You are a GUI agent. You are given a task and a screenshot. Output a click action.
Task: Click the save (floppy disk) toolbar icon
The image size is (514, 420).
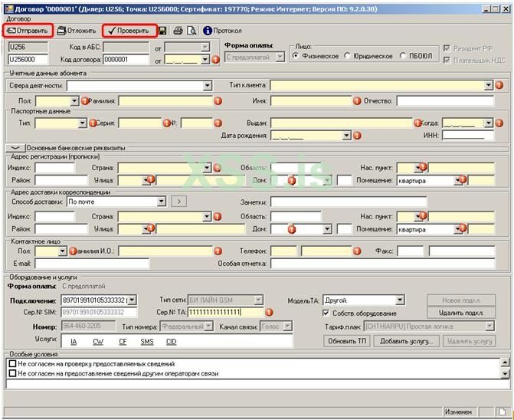coord(162,31)
